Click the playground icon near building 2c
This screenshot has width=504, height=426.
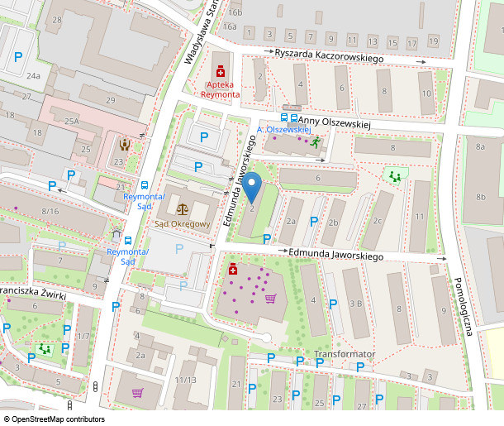coord(394,175)
